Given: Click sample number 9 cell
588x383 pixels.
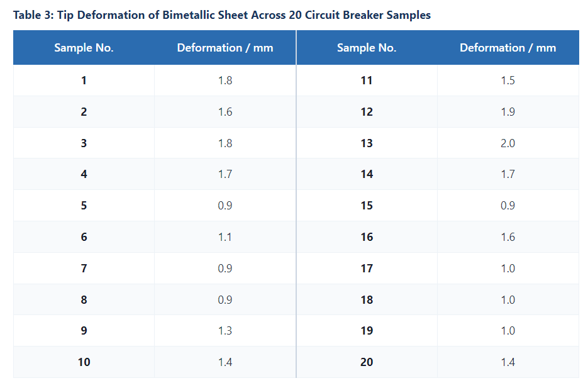Looking at the screenshot, I should pos(84,330).
